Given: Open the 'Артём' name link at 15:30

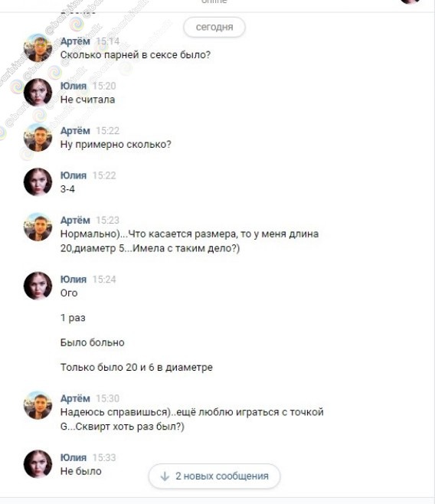Looking at the screenshot, I should pyautogui.click(x=75, y=398).
